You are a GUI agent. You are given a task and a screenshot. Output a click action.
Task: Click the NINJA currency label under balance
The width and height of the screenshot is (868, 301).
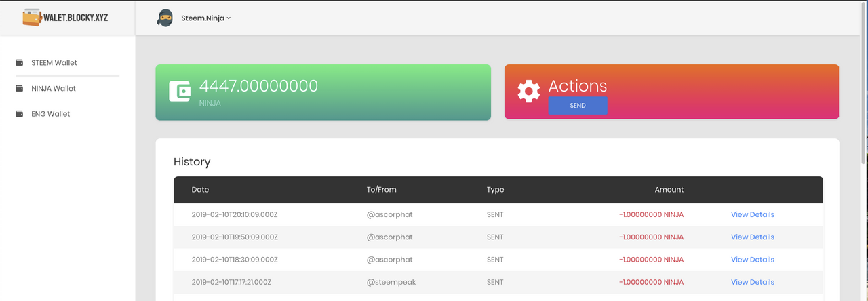pos(210,104)
